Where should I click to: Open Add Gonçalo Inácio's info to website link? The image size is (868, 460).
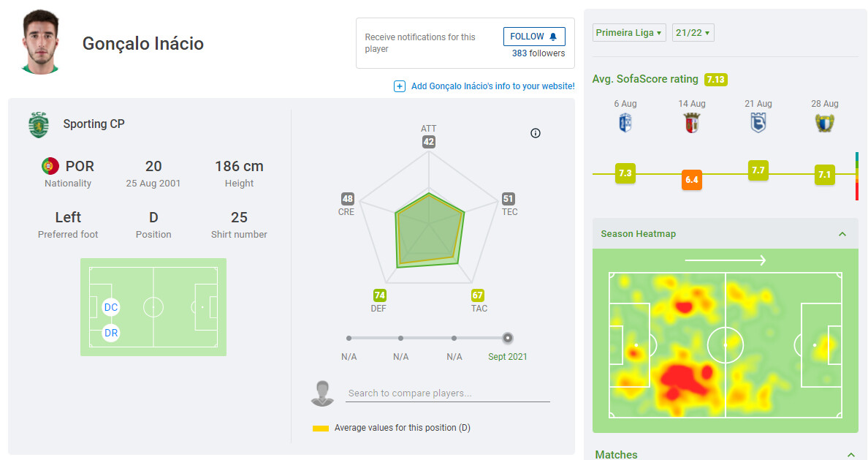pyautogui.click(x=492, y=86)
